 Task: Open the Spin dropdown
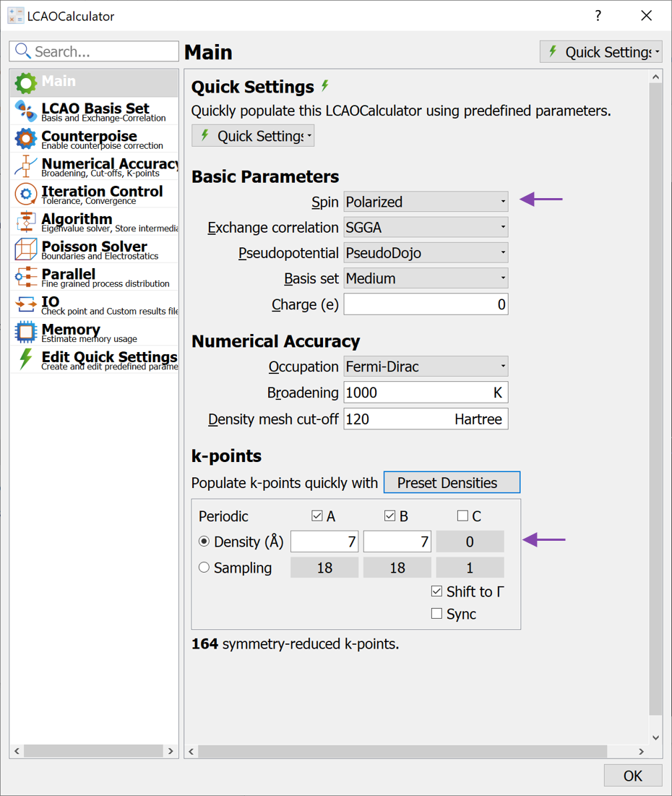(426, 202)
